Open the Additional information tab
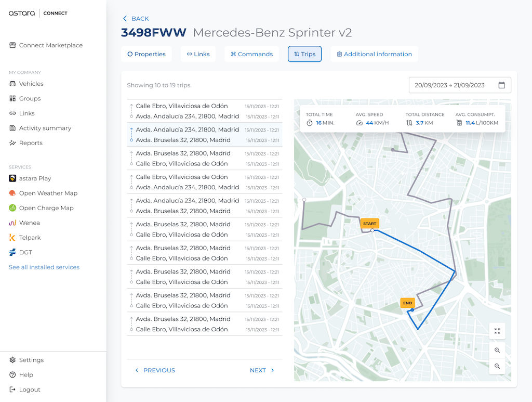Viewport: 532px width, 402px height. pyautogui.click(x=374, y=54)
